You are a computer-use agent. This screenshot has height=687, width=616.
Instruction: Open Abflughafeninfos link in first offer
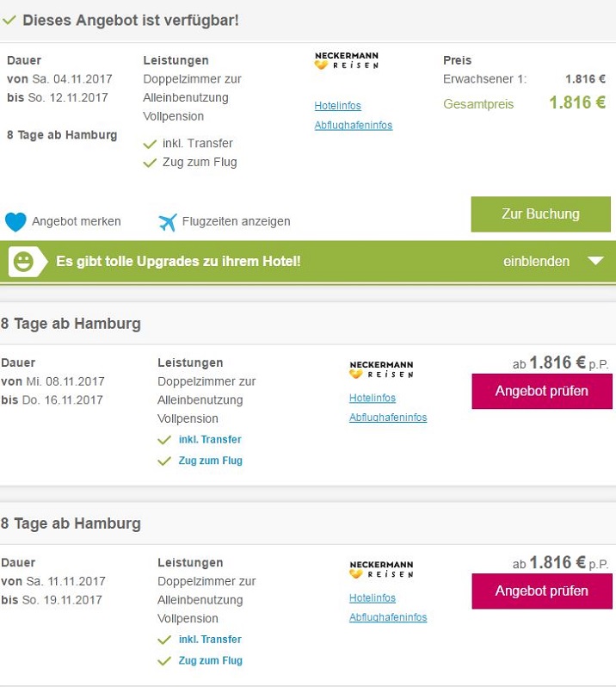[x=353, y=125]
